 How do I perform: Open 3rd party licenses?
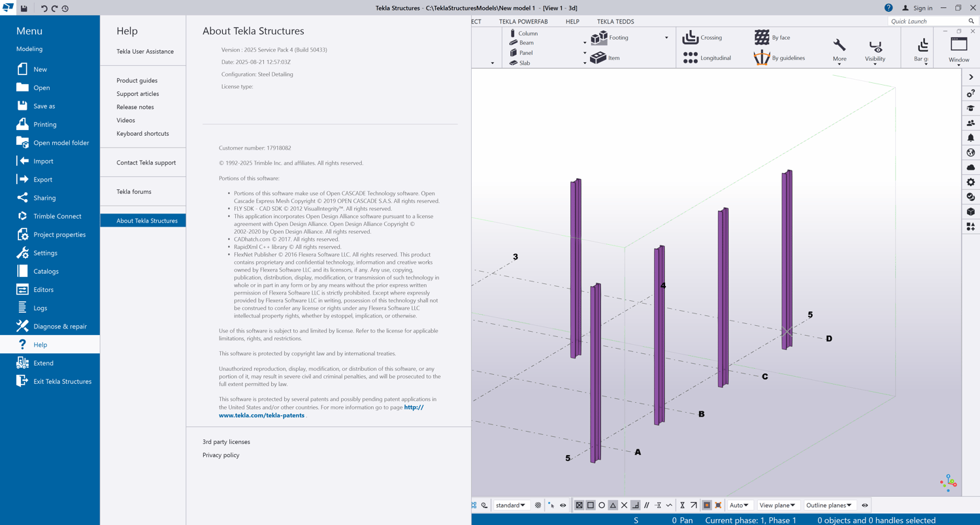point(226,442)
